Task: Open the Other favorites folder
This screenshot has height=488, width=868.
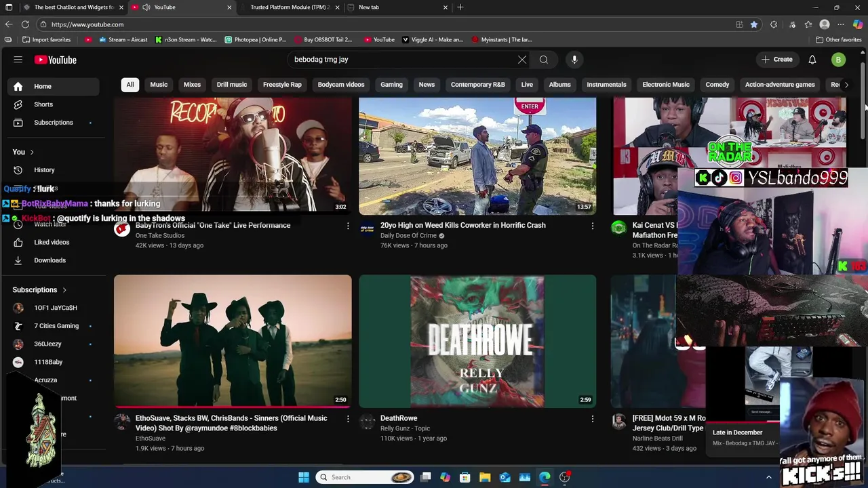Action: (x=838, y=40)
